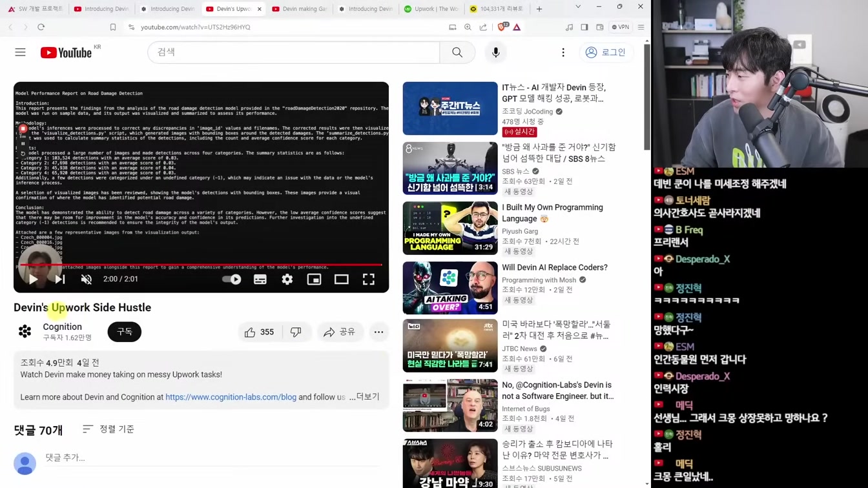Image resolution: width=868 pixels, height=488 pixels.
Task: Expand description with 더보기
Action: click(368, 397)
